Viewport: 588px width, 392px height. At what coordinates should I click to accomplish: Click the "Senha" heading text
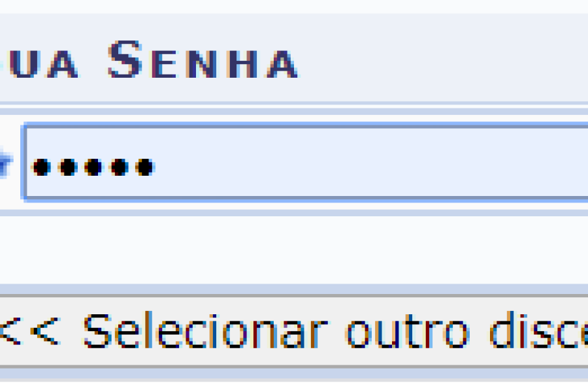tap(203, 61)
